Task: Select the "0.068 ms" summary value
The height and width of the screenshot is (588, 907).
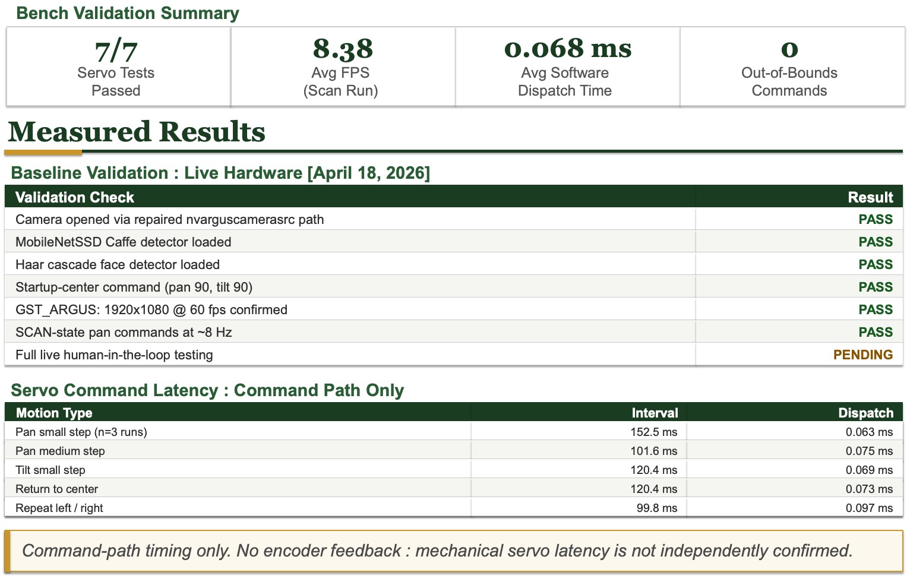Action: 568,49
